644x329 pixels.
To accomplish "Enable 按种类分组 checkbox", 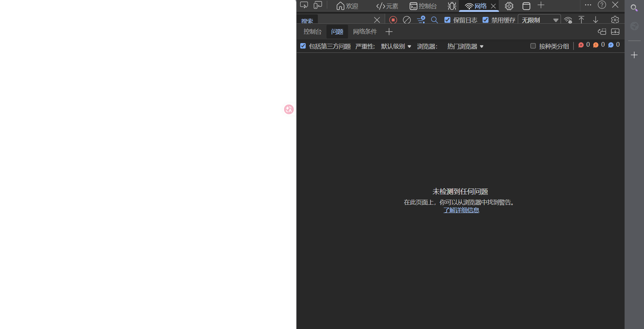I will pyautogui.click(x=533, y=46).
